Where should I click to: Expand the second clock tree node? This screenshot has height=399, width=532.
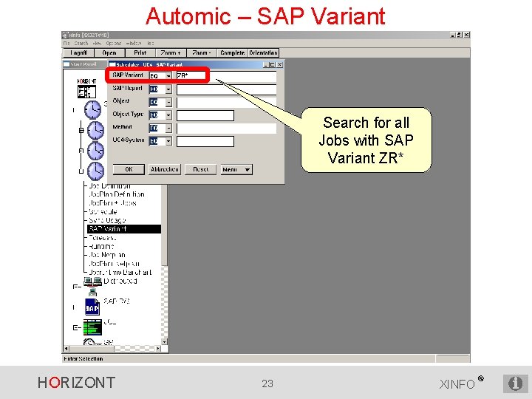pos(81,130)
